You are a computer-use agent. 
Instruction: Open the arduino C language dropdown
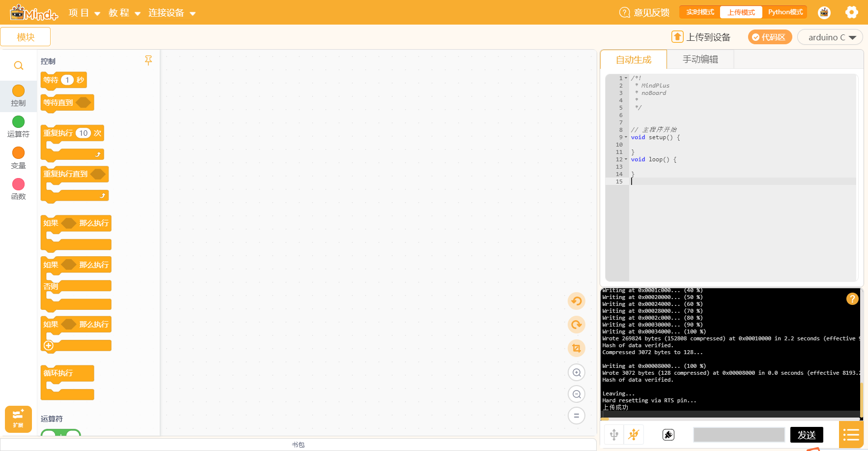click(830, 37)
